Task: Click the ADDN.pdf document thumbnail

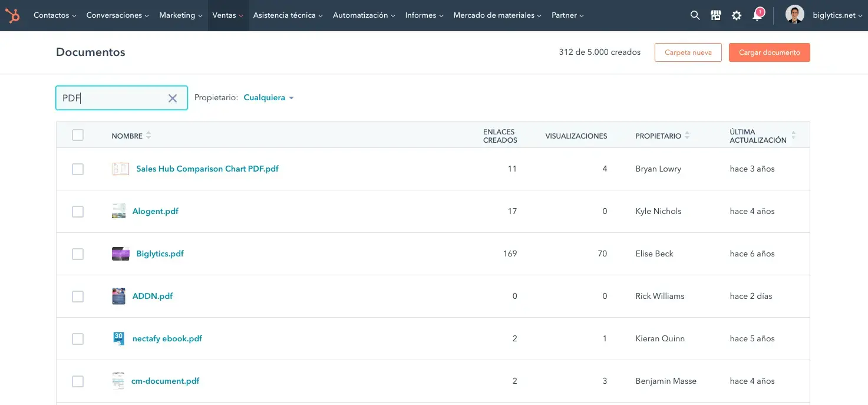Action: point(118,296)
